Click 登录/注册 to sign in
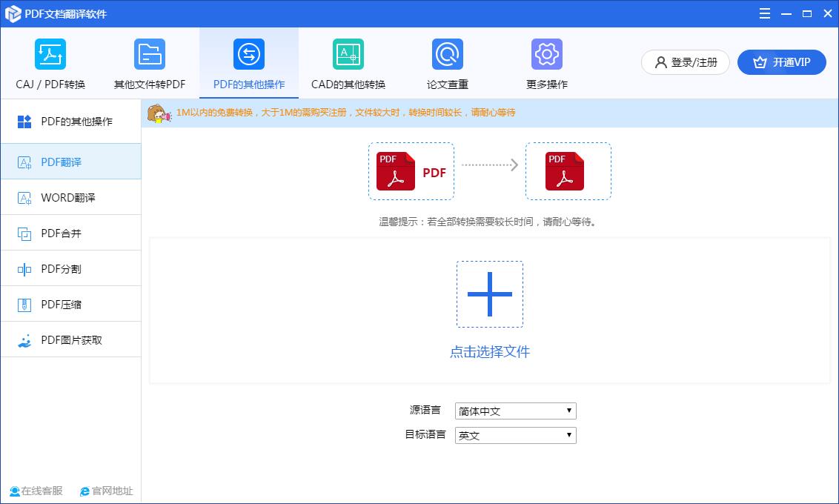Screen dimensions: 839x504 (685, 62)
